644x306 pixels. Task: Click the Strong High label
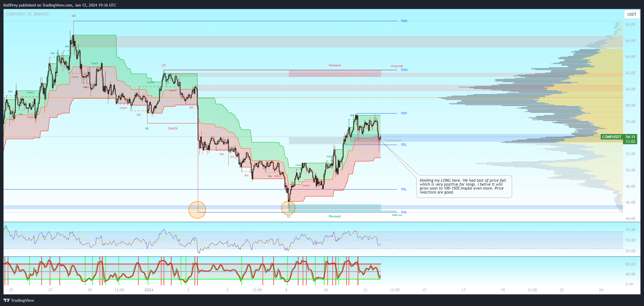click(x=397, y=66)
